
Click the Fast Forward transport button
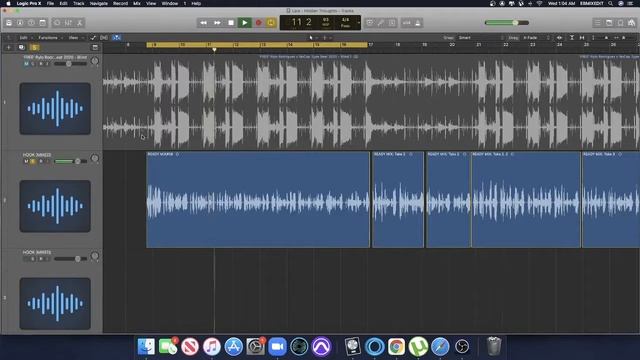coord(217,23)
